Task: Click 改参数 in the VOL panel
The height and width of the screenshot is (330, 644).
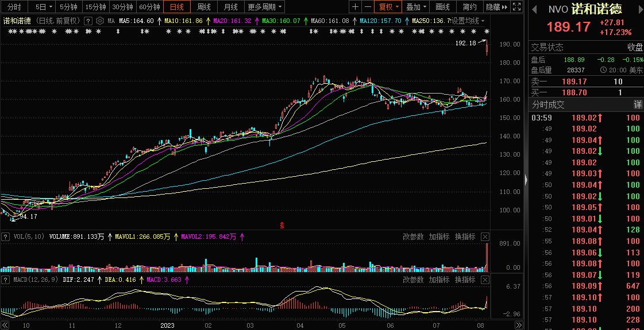Action: pos(413,236)
